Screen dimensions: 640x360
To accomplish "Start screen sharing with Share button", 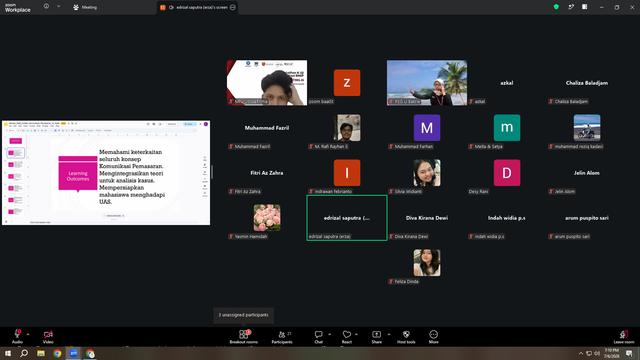I will [376, 336].
